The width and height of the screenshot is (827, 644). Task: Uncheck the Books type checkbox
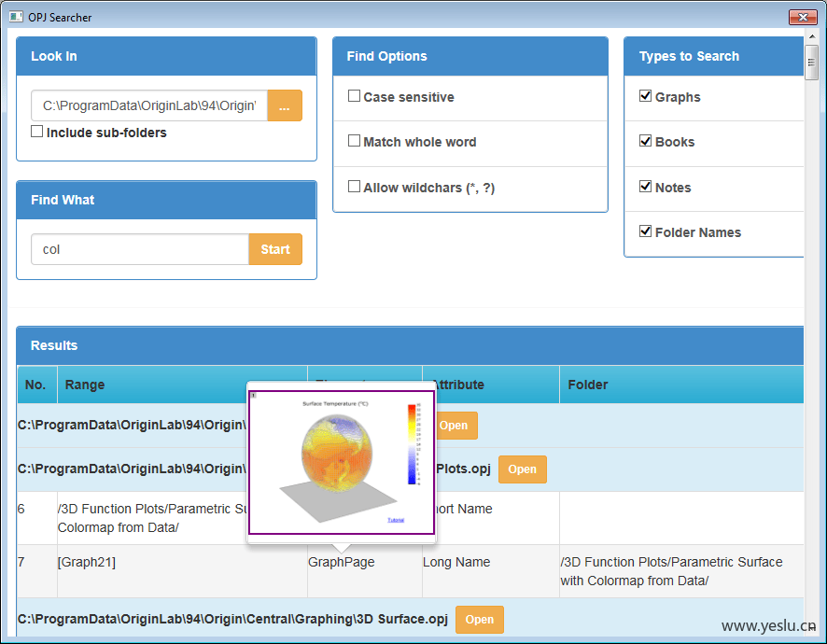[645, 141]
